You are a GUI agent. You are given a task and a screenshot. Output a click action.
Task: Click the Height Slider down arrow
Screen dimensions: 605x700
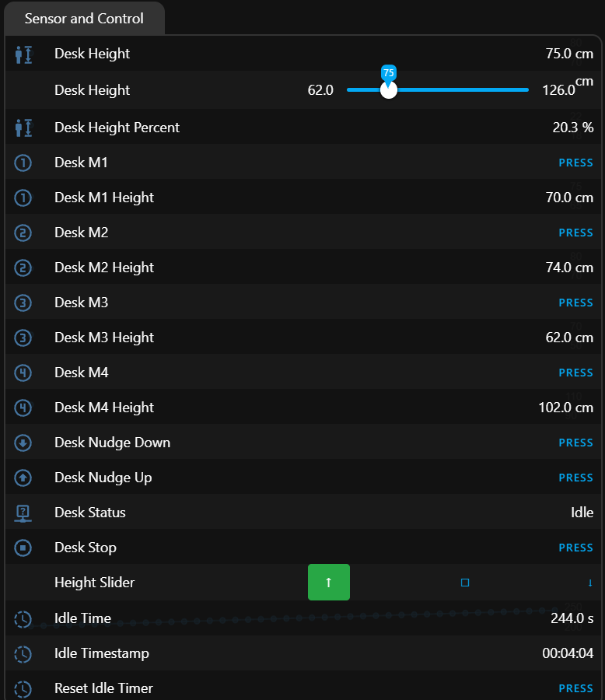pos(590,583)
